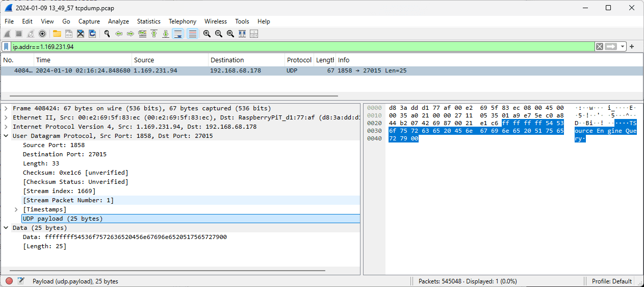The image size is (644, 287).
Task: Expand the Frame 408424 tree item
Action: point(6,108)
